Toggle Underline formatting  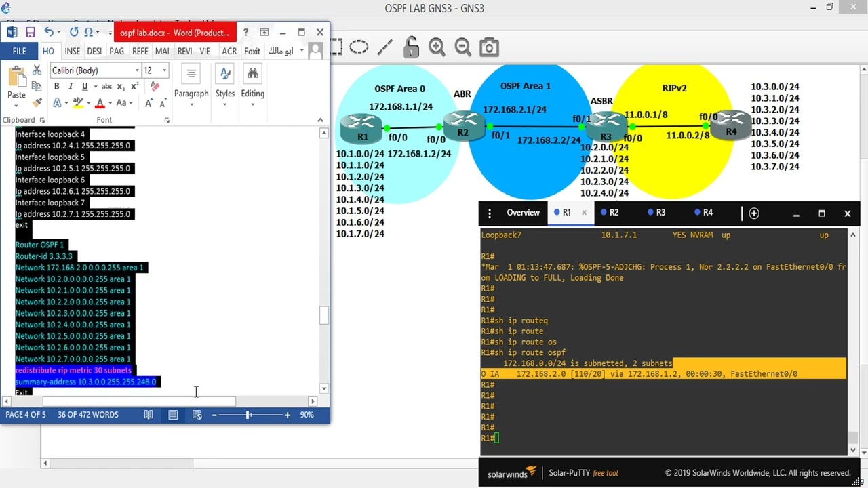[84, 87]
